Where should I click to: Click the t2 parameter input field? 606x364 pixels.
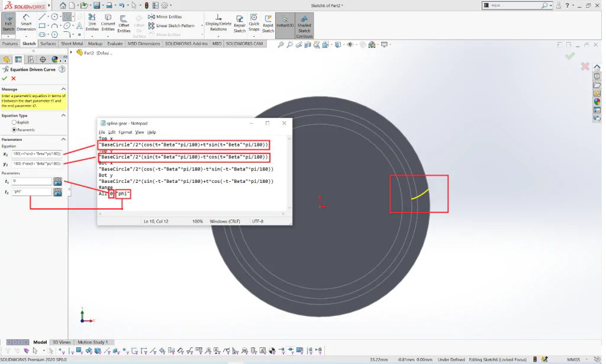tap(32, 192)
